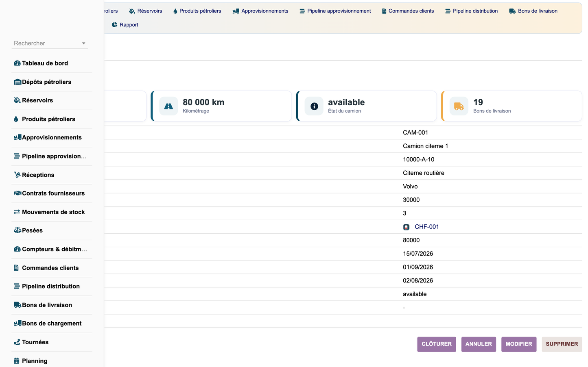588x367 pixels.
Task: Expand the Rechercher dropdown arrow
Action: click(x=84, y=43)
